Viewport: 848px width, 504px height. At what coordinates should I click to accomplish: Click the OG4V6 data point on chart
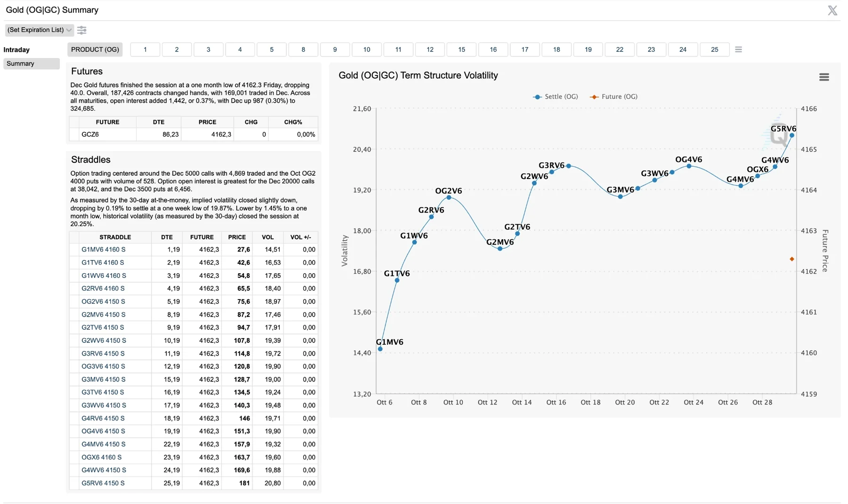pos(689,166)
